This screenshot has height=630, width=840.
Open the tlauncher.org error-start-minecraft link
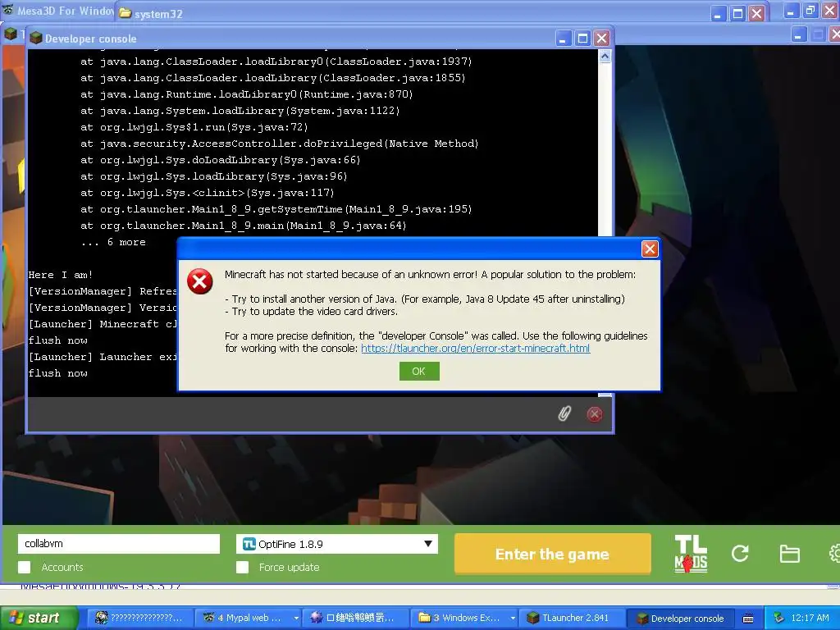[475, 348]
